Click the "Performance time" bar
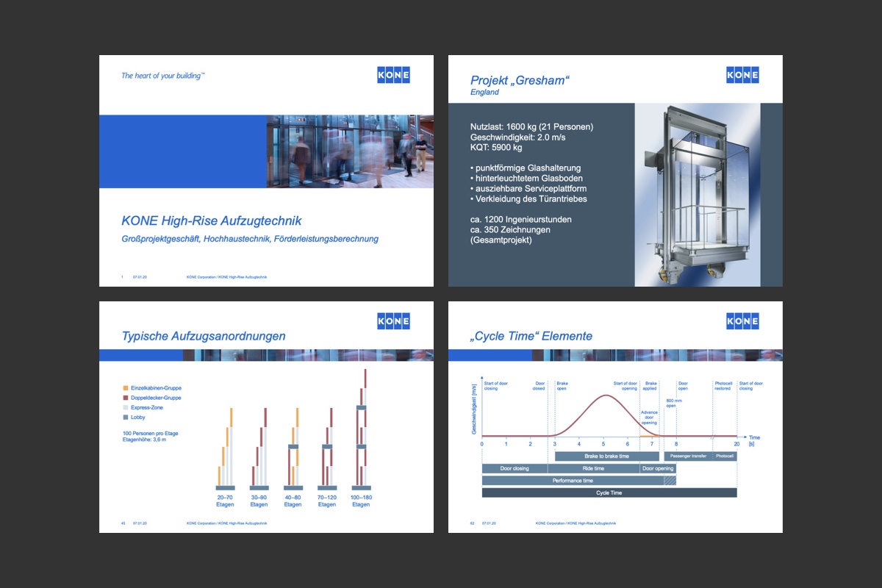882x588 pixels. (573, 481)
